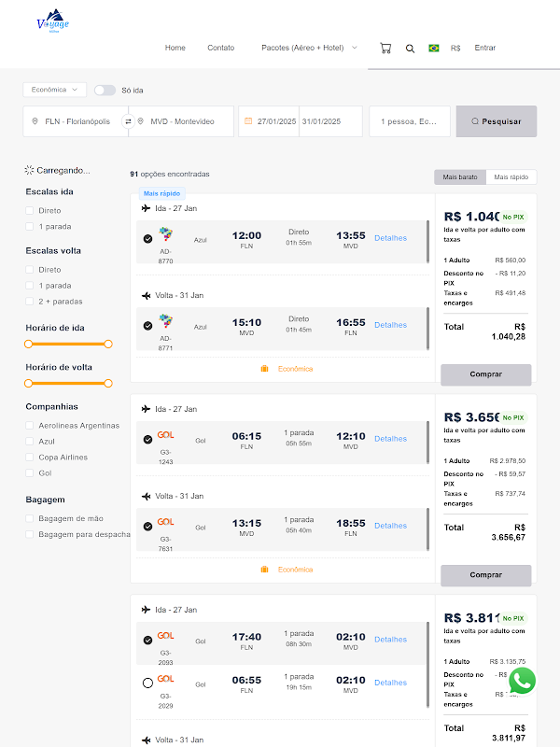Click the calendar icon in date field

248,121
